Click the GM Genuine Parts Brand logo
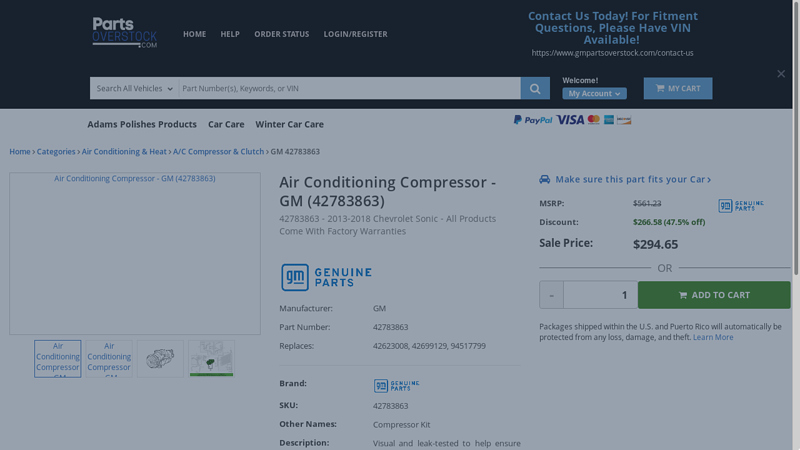Image resolution: width=800 pixels, height=450 pixels. [396, 385]
